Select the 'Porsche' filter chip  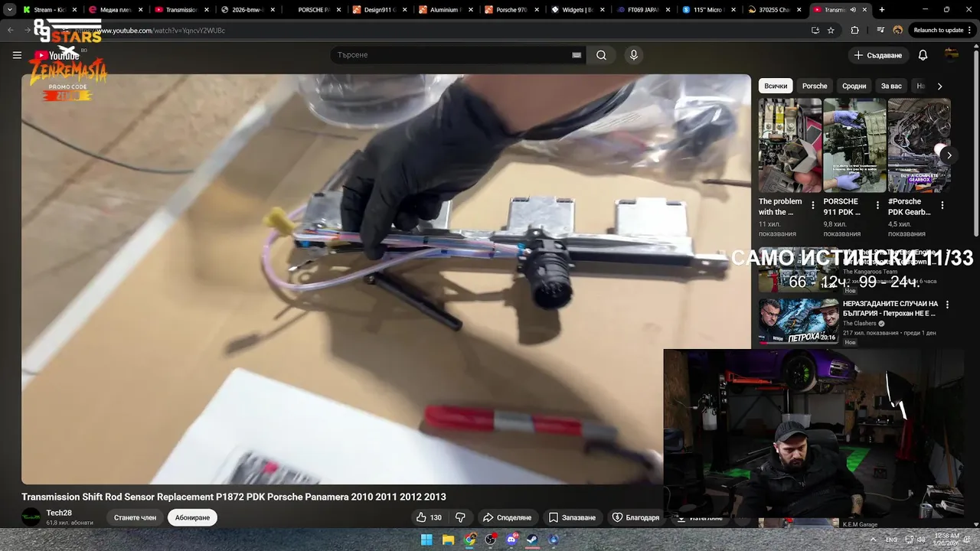[815, 86]
